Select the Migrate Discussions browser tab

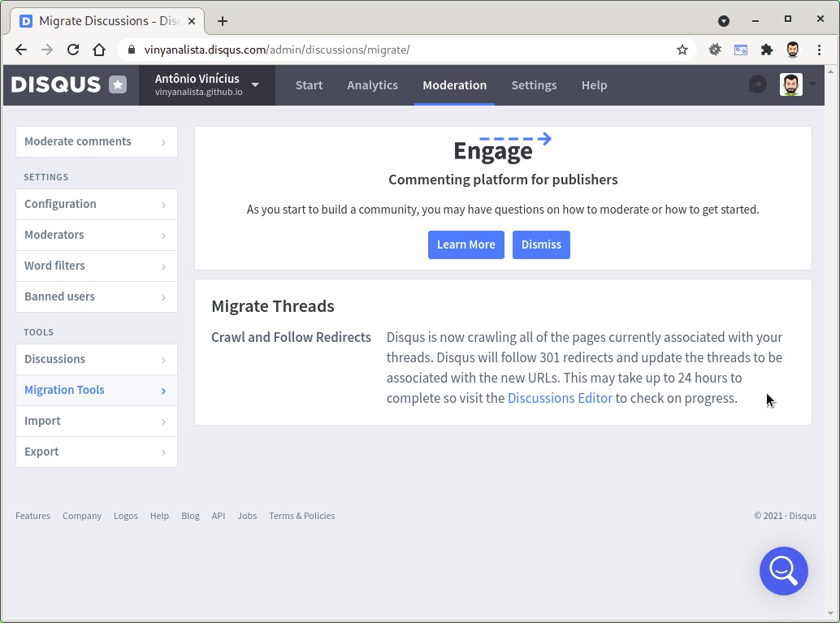[x=107, y=21]
